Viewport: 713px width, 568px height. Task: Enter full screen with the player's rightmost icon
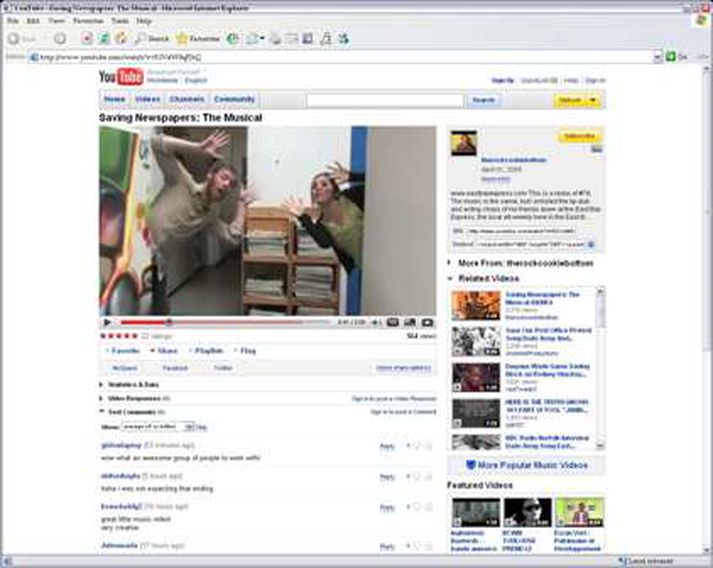pyautogui.click(x=427, y=322)
